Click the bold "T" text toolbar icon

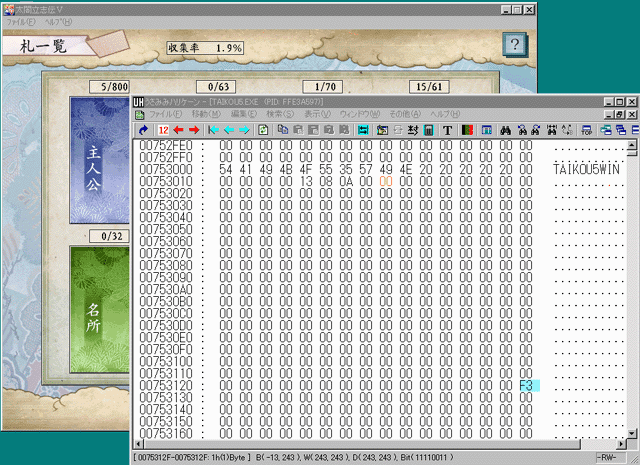[447, 130]
